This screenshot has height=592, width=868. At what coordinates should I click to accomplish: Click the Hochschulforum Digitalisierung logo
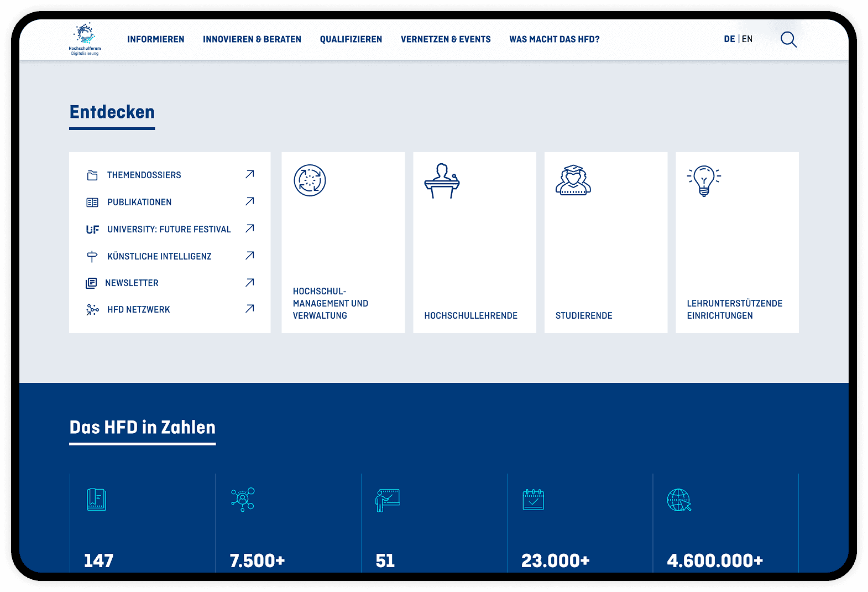[x=85, y=39]
